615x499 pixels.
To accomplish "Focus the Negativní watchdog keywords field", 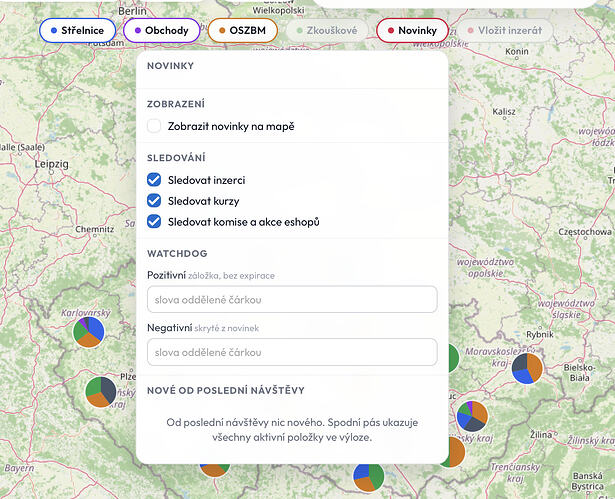I will tap(292, 352).
